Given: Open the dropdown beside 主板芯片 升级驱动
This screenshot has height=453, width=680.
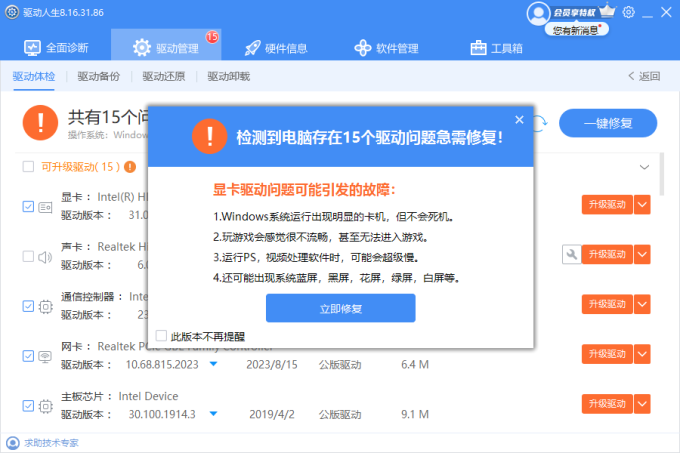Looking at the screenshot, I should [642, 404].
